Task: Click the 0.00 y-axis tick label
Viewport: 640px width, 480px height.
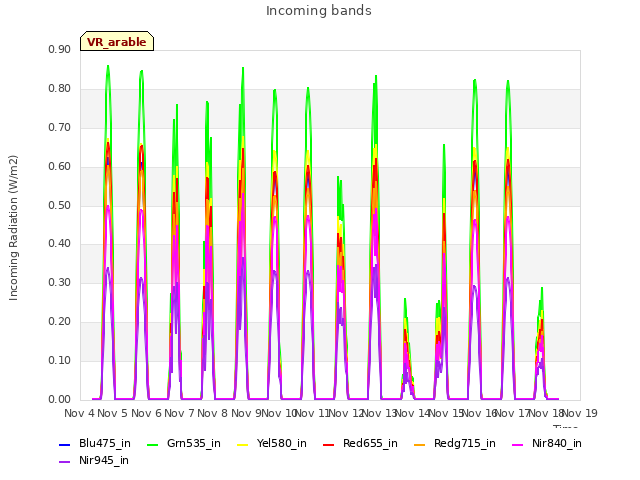Action: click(59, 400)
